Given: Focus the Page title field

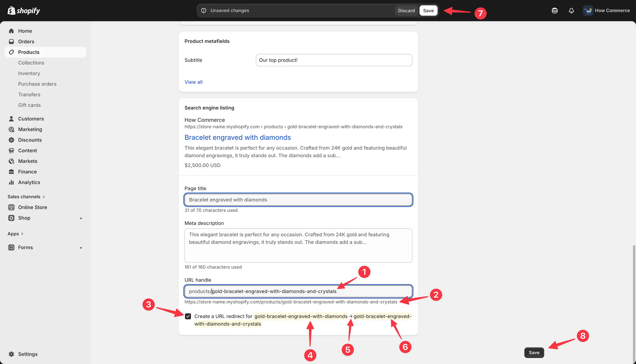Looking at the screenshot, I should point(298,200).
